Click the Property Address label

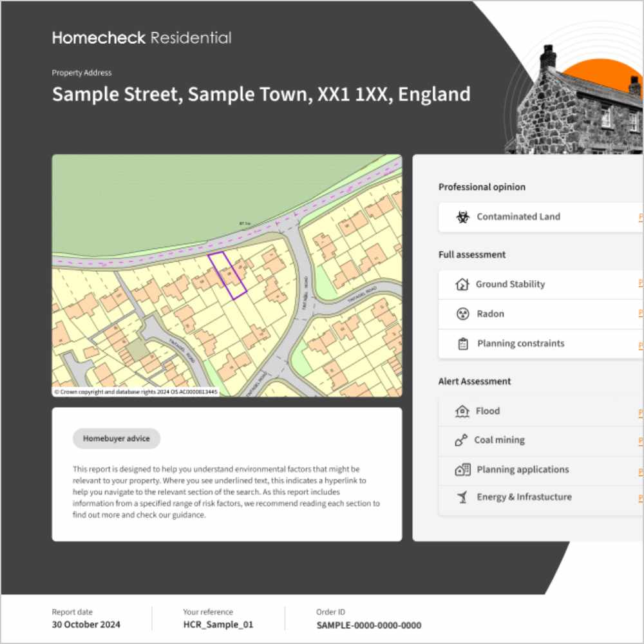coord(82,73)
